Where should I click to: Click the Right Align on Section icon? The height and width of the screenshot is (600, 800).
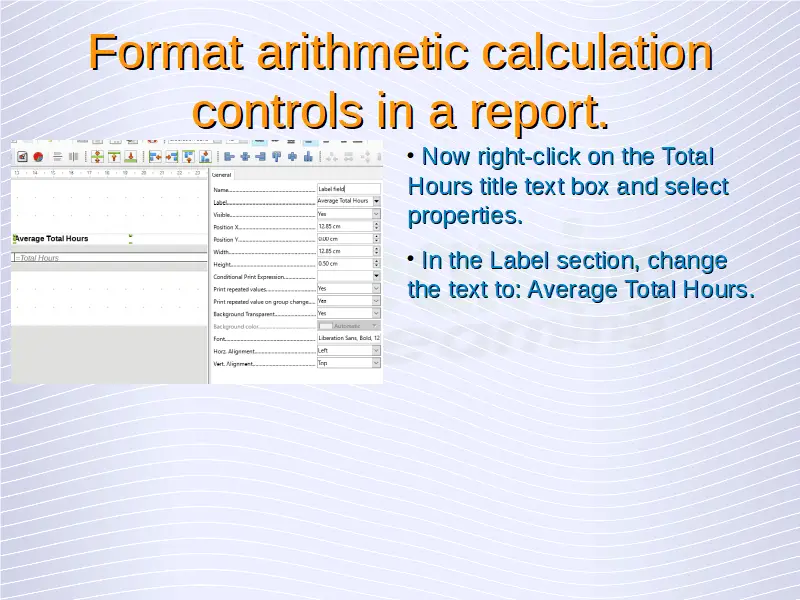172,157
